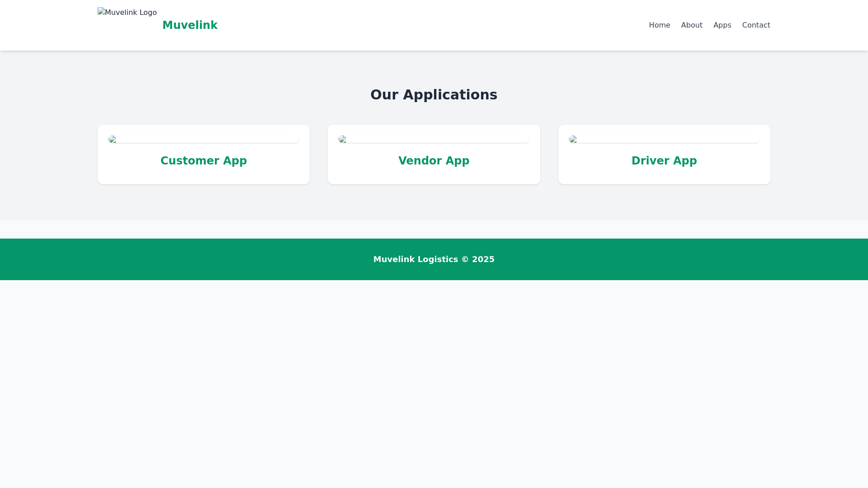Click the Muvelink Logistics footer text
Screen dimensions: 868x488
(x=434, y=259)
